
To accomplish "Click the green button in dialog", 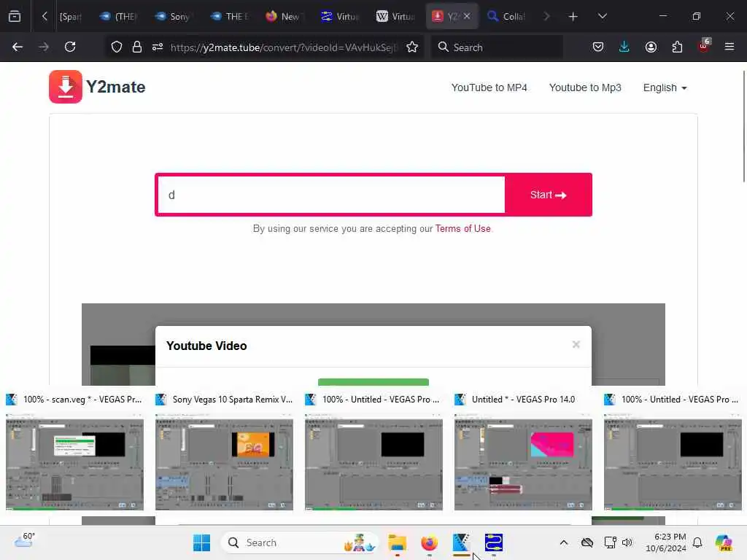I will [373, 382].
